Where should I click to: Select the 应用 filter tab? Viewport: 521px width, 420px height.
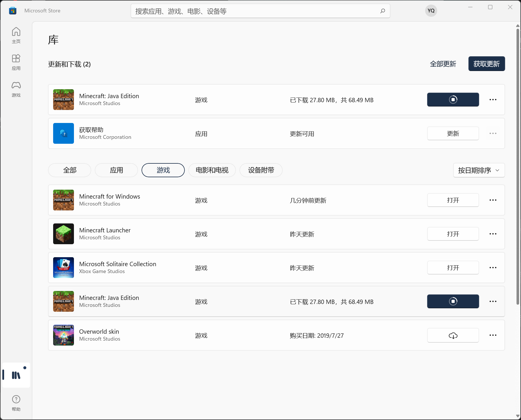pos(116,170)
